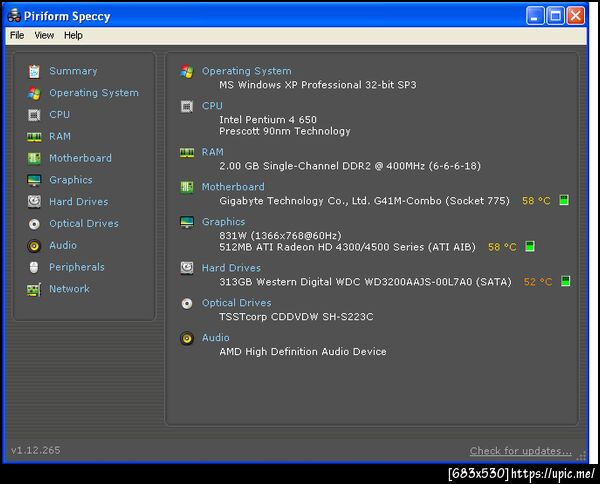This screenshot has height=484, width=600.
Task: Click 'MS Windows XP Professional 32-bit SP3' text
Action: click(318, 85)
